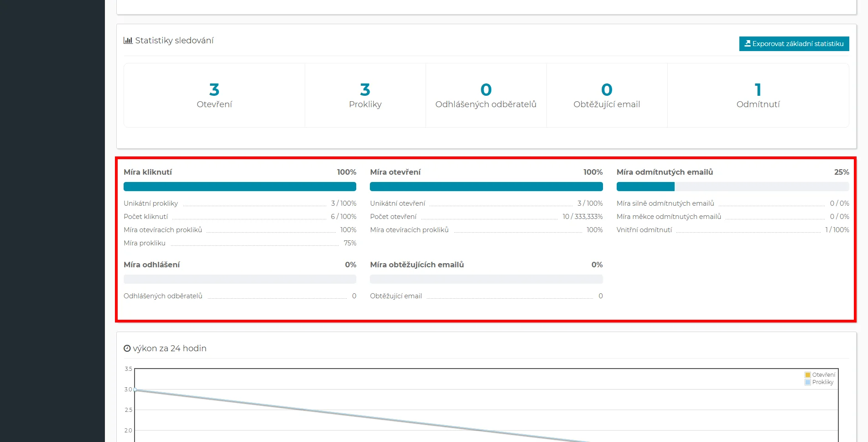Click the bar chart icon beside Statistiky sledování
The height and width of the screenshot is (442, 868).
(x=128, y=41)
